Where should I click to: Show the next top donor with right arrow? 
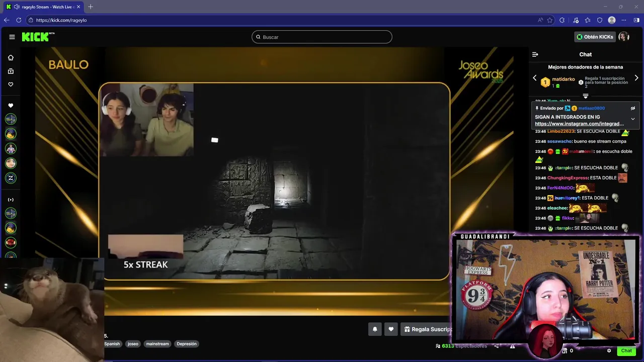(x=636, y=78)
